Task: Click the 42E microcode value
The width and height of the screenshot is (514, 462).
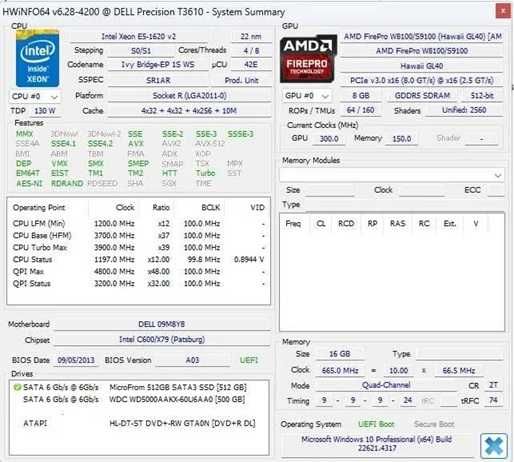Action: coord(251,65)
